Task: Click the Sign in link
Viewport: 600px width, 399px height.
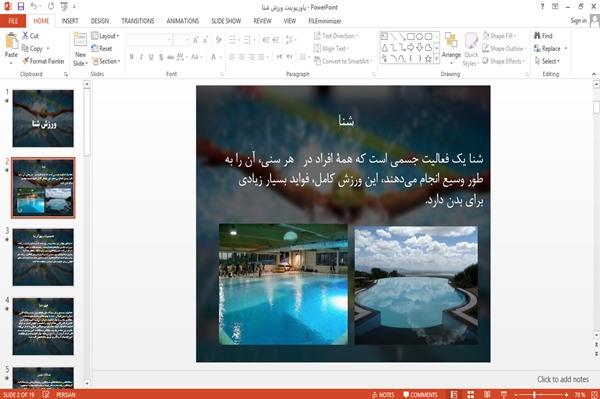Action: click(578, 21)
